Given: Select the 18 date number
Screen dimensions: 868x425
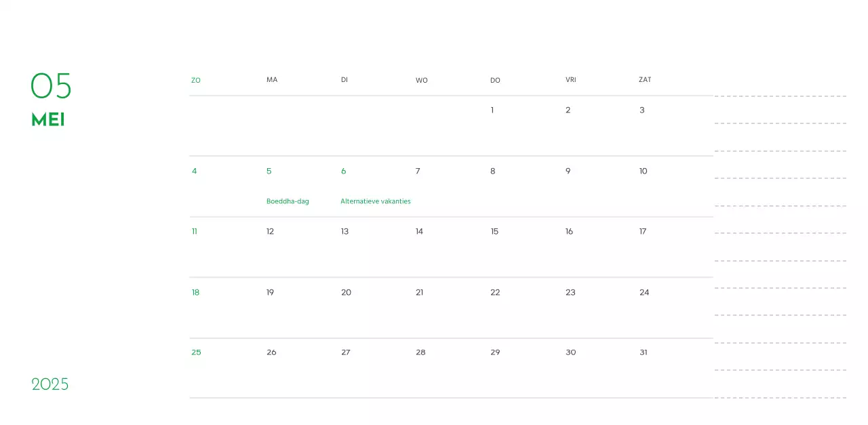Looking at the screenshot, I should point(195,292).
